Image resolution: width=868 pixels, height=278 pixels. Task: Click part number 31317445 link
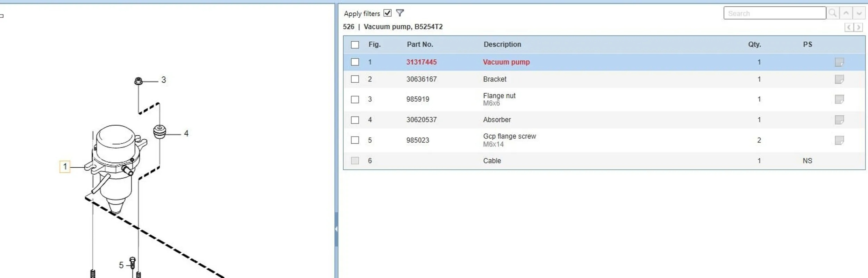coord(421,62)
